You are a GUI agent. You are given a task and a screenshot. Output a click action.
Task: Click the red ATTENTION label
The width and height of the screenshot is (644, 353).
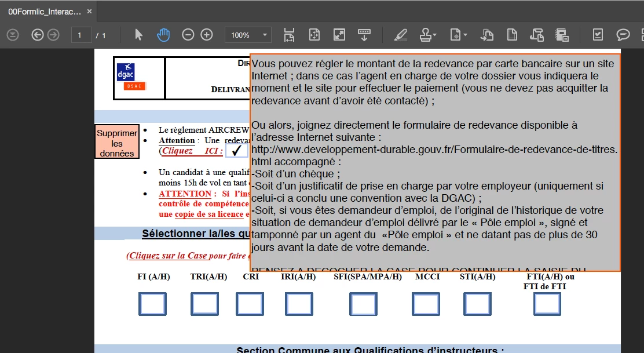[185, 194]
